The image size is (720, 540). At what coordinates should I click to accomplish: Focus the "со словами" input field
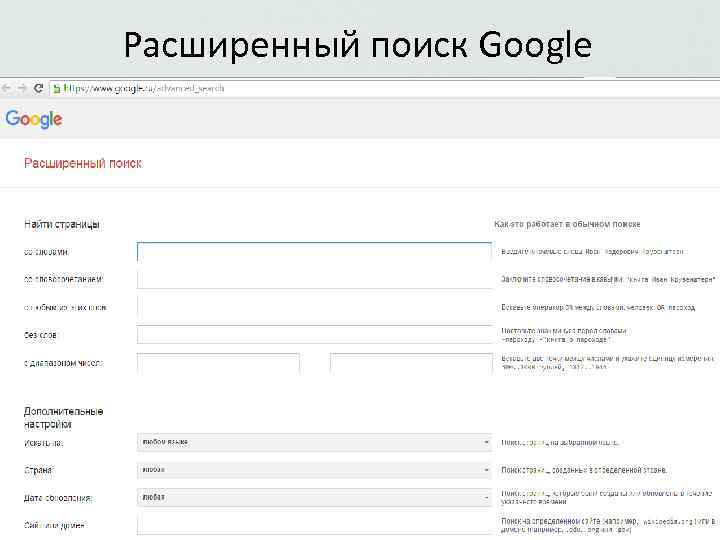point(314,252)
